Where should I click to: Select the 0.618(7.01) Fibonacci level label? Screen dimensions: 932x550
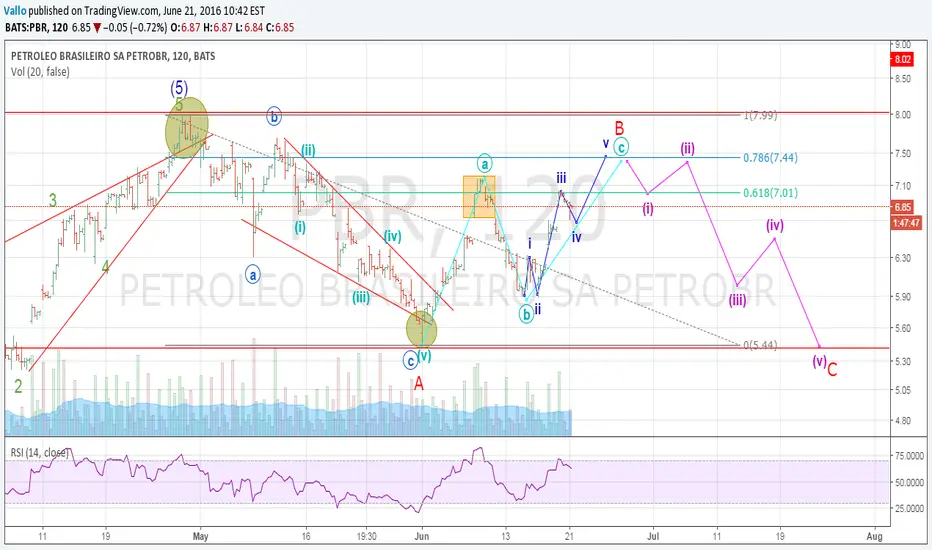(770, 193)
